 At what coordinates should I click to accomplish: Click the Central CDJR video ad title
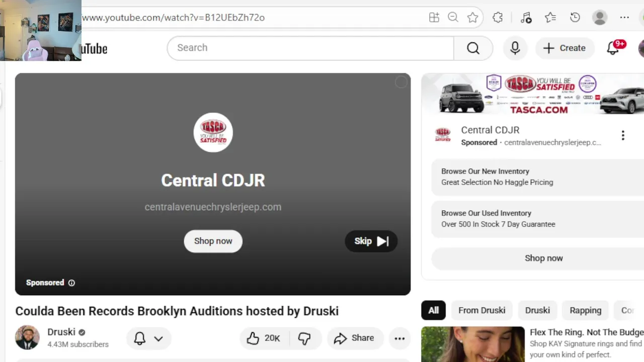coord(213,180)
